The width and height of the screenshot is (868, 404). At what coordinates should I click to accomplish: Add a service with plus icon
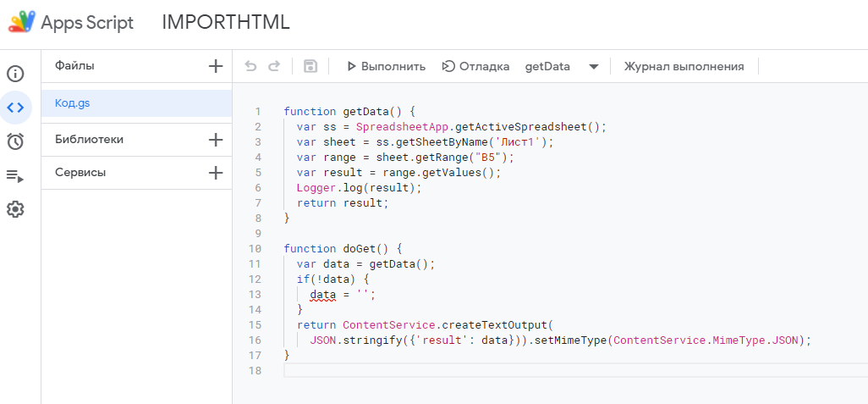[x=216, y=173]
